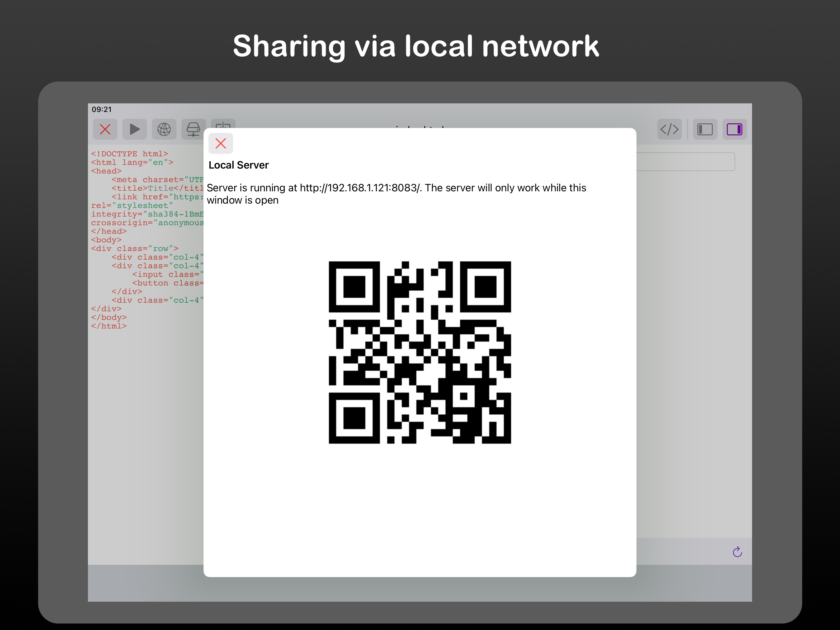Open the code tags </> icon

click(669, 129)
